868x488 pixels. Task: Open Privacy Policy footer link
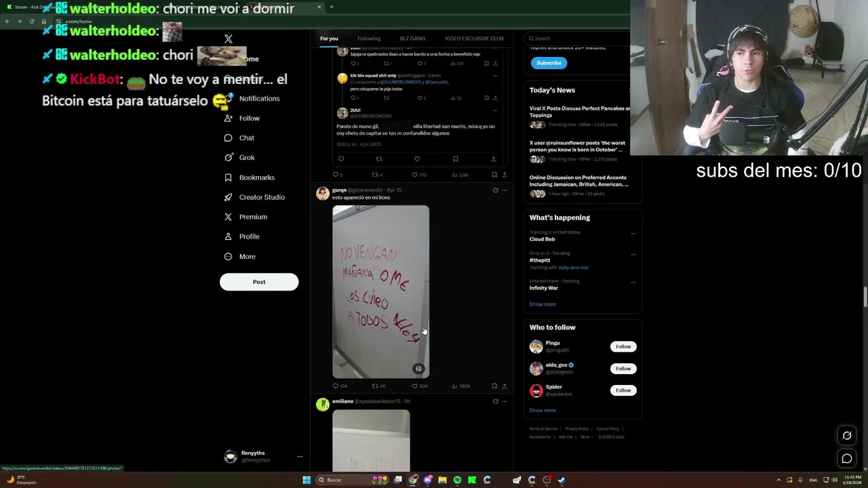[x=577, y=429]
